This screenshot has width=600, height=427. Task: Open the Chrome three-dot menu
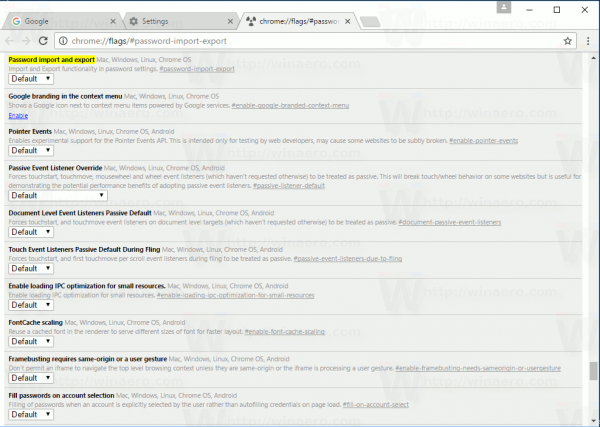[x=588, y=41]
